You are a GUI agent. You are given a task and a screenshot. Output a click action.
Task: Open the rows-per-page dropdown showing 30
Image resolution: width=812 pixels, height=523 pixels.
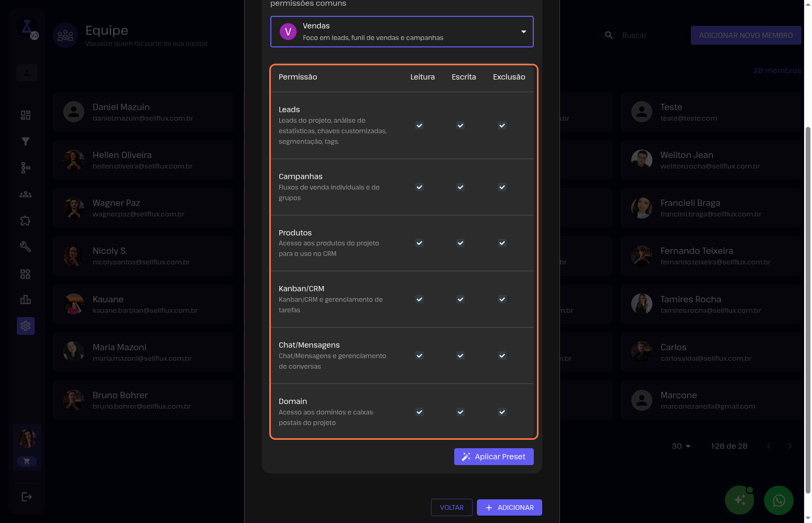click(681, 446)
